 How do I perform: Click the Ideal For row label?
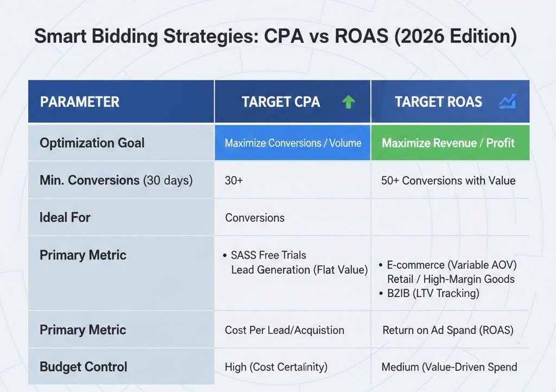pos(65,218)
